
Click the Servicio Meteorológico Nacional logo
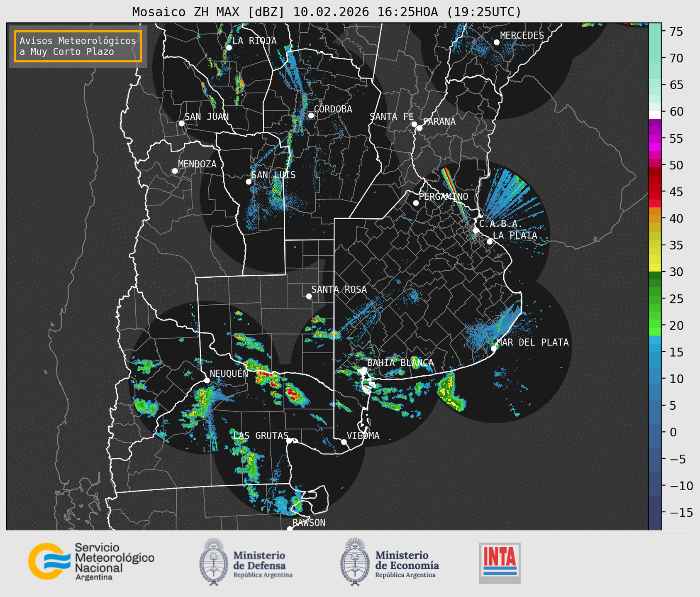(91, 561)
